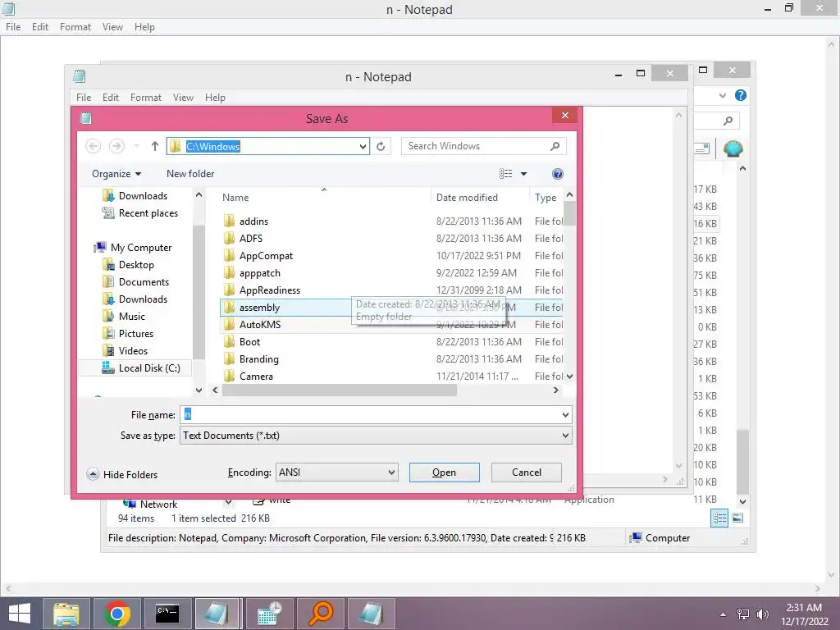This screenshot has width=840, height=630.
Task: Open the orange magnifier app on taskbar
Action: pyautogui.click(x=321, y=614)
